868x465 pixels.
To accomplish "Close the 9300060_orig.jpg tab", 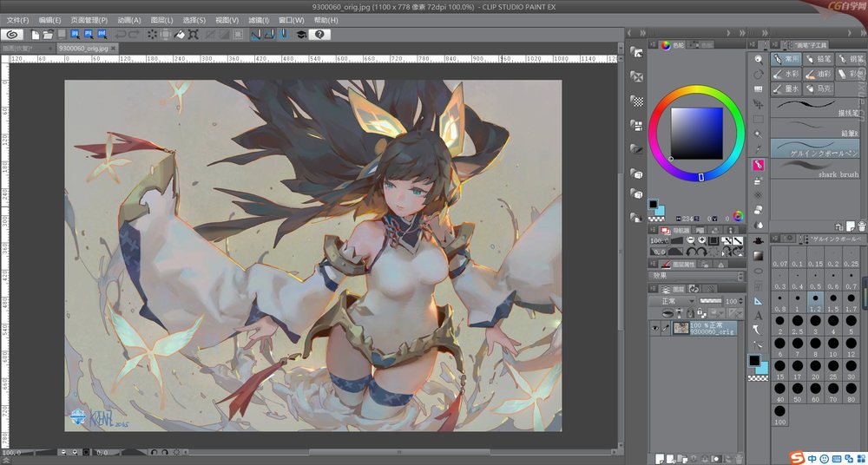I will click(114, 49).
